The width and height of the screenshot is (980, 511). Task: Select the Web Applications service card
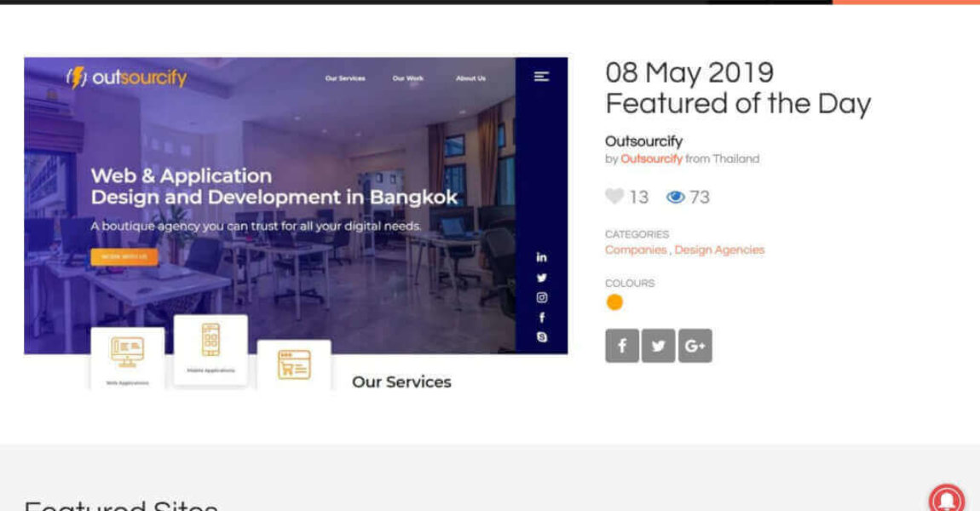[127, 358]
